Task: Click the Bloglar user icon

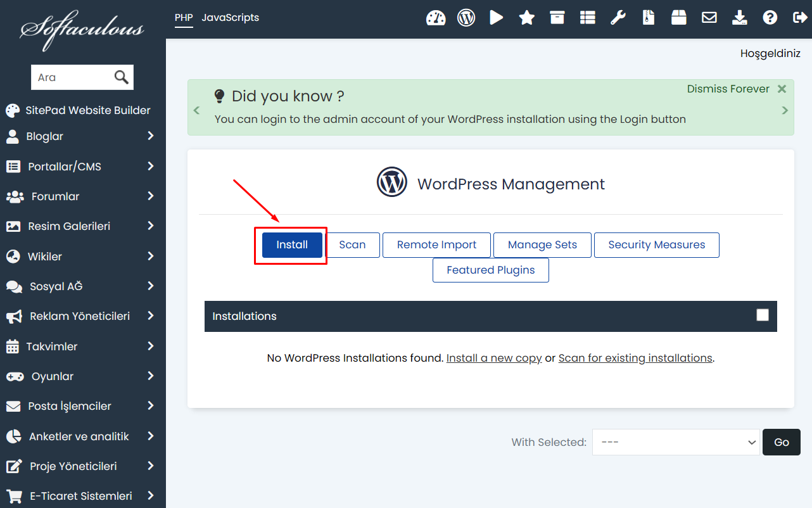Action: pos(12,136)
